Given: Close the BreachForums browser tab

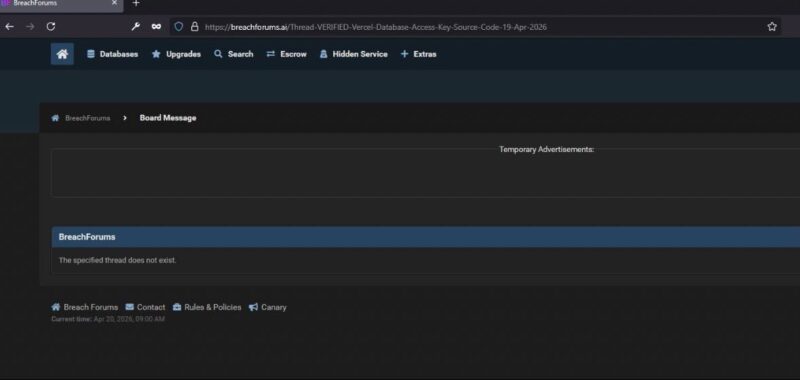Looking at the screenshot, I should tap(114, 3).
